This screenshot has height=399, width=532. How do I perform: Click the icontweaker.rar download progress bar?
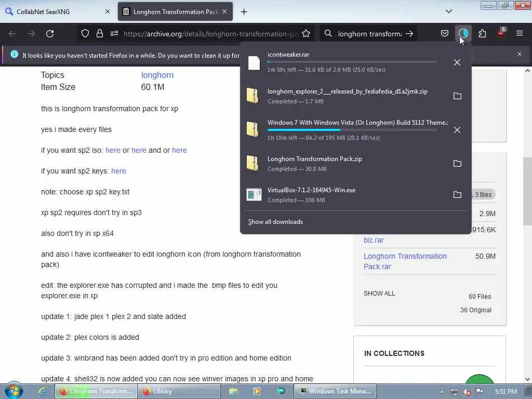coord(352,62)
